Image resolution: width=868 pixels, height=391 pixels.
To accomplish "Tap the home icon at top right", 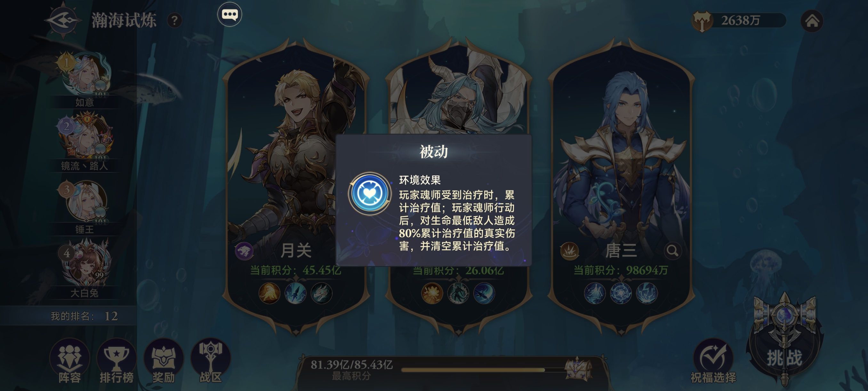I will pos(812,21).
